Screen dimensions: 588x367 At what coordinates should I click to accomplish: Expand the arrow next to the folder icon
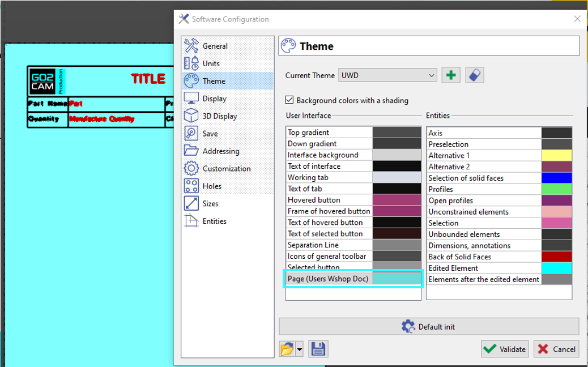(x=299, y=349)
